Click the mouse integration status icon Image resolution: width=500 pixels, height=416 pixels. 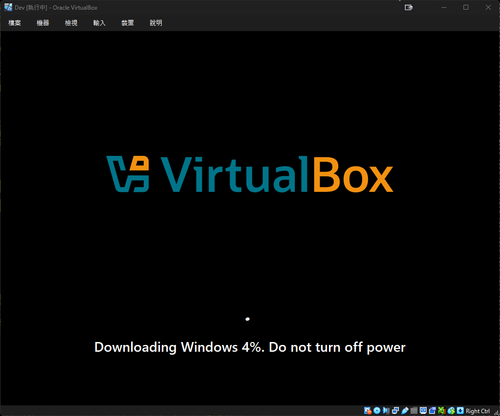(x=451, y=411)
